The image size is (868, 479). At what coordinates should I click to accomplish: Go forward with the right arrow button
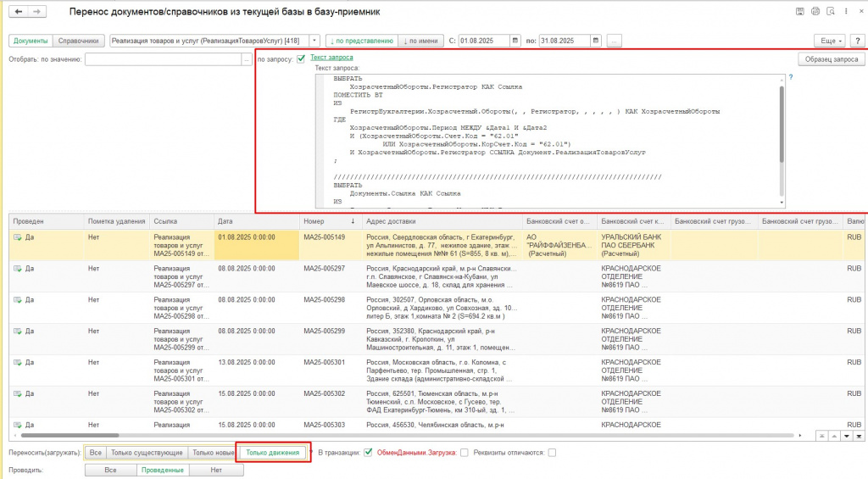(37, 11)
